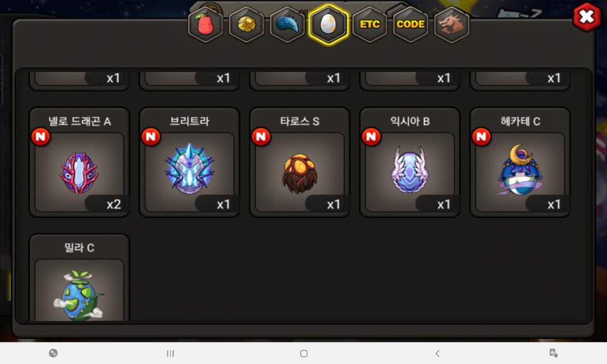Select the highlighted egg tab
Screen dimensions: 607x364
[329, 25]
